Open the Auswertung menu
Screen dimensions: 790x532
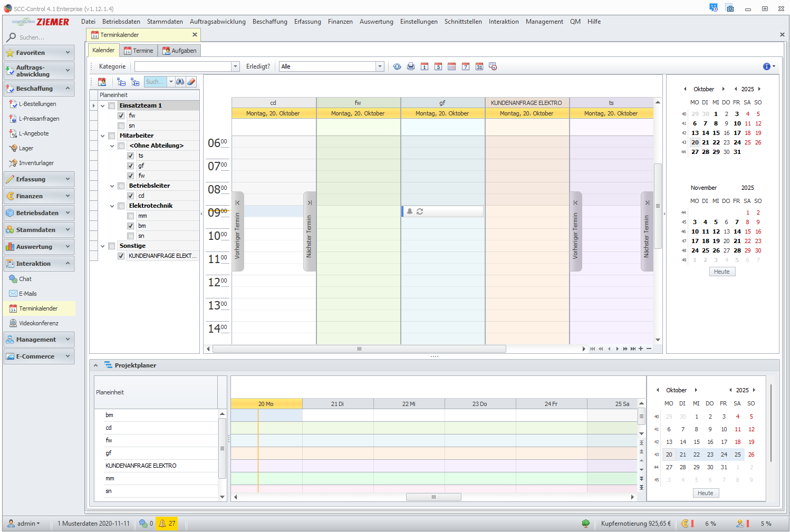point(376,22)
